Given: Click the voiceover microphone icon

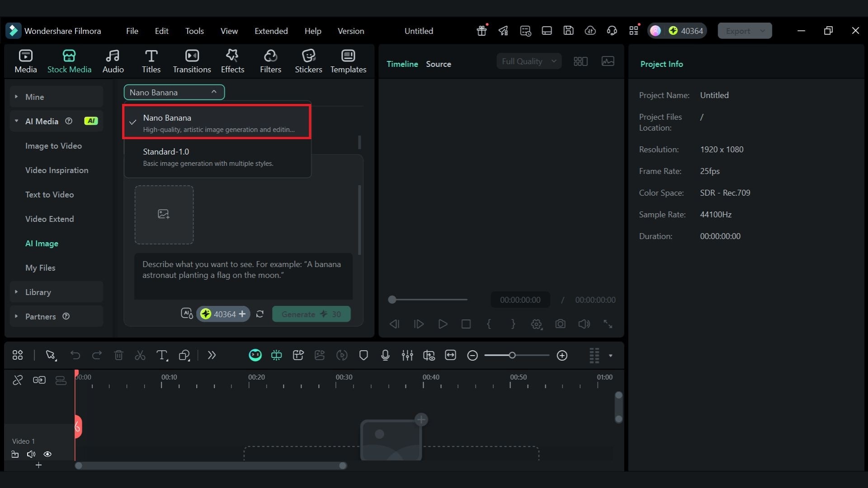Looking at the screenshot, I should [385, 356].
